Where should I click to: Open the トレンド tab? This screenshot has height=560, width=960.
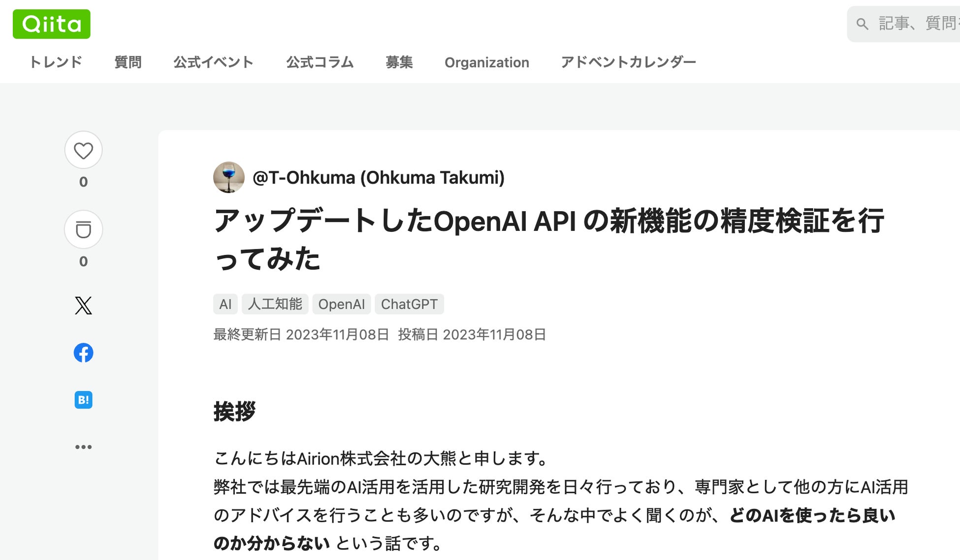pos(56,62)
